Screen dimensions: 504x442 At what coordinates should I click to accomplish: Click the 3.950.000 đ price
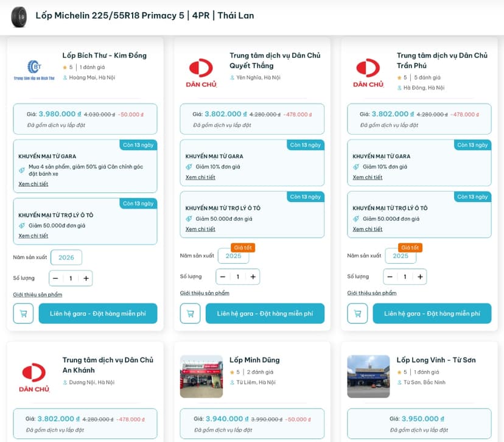click(x=423, y=419)
